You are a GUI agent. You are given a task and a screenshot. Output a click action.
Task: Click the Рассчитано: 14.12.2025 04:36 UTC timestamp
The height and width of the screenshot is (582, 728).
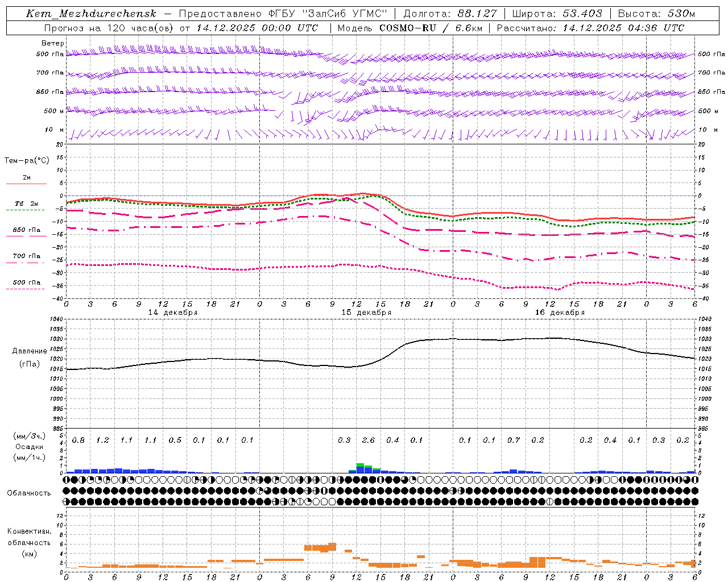[x=590, y=28]
